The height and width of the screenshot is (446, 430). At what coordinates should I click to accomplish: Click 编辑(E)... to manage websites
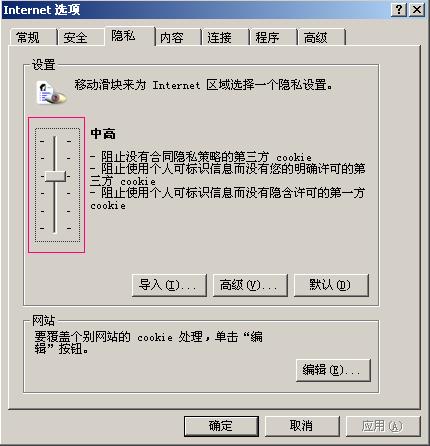tap(333, 370)
